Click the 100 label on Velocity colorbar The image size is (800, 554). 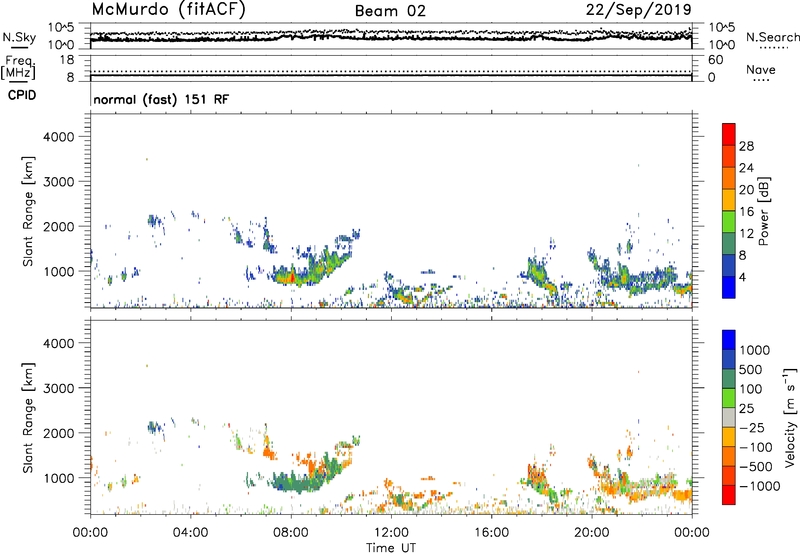tap(751, 389)
